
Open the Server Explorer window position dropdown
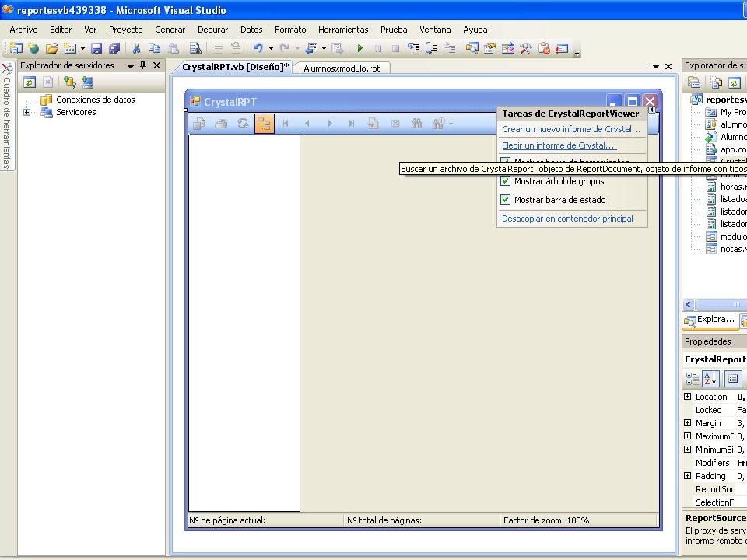pos(130,66)
